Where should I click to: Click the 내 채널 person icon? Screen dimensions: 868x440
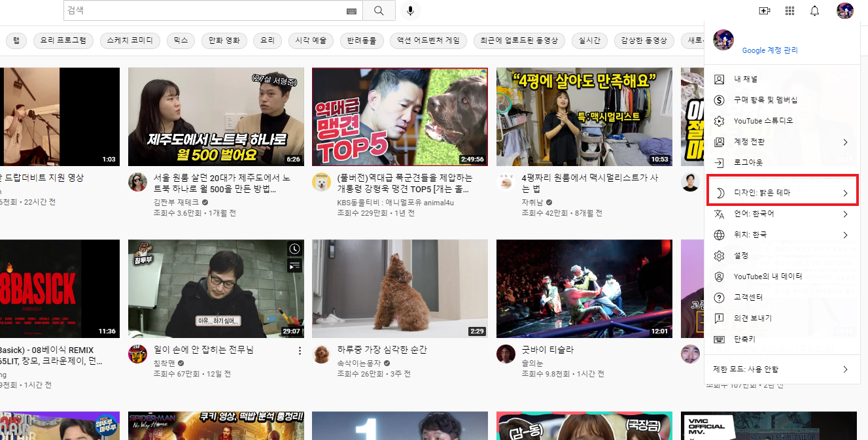(719, 79)
